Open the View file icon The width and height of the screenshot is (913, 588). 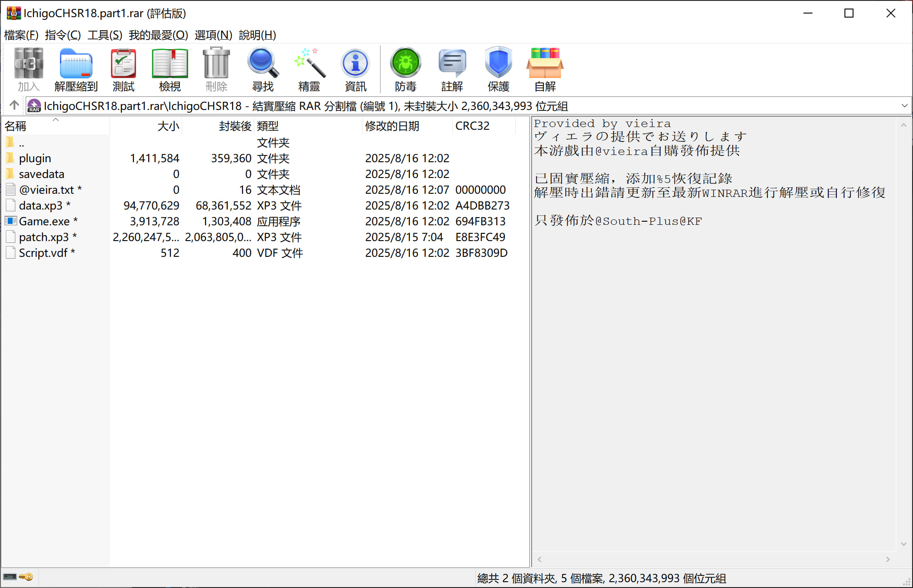pyautogui.click(x=170, y=69)
